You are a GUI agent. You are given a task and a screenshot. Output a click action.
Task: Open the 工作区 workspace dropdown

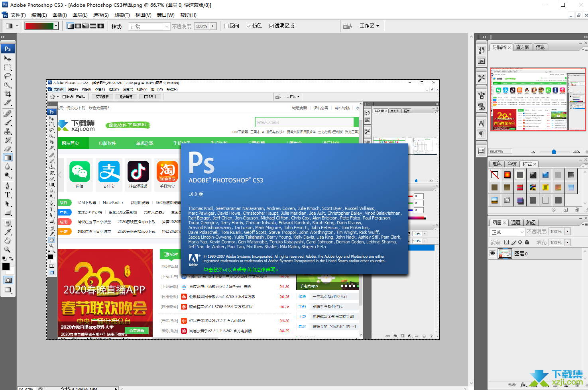point(370,25)
